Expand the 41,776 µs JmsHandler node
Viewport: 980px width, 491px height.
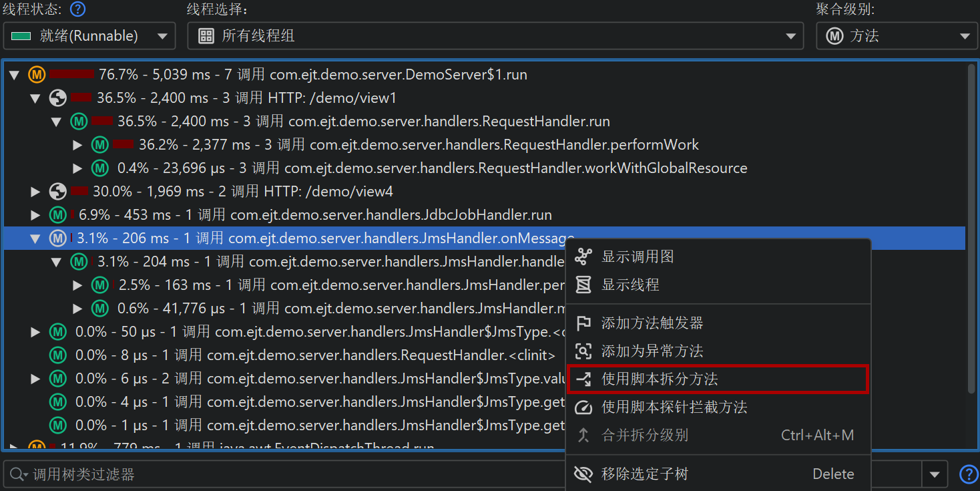tap(78, 309)
